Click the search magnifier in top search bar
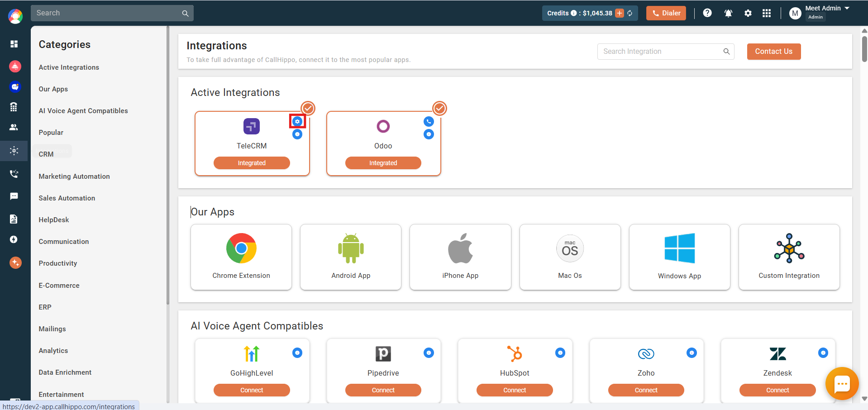 (185, 13)
